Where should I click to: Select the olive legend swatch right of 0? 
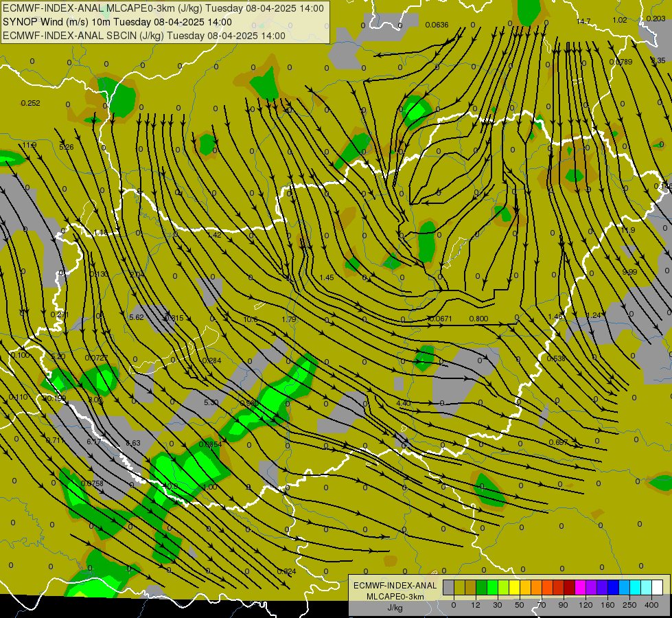(x=459, y=587)
